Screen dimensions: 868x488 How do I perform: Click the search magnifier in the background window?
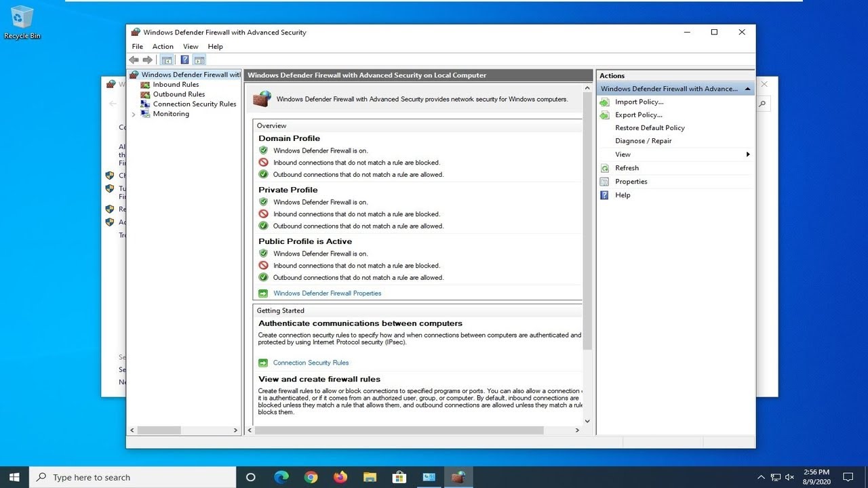coord(762,104)
